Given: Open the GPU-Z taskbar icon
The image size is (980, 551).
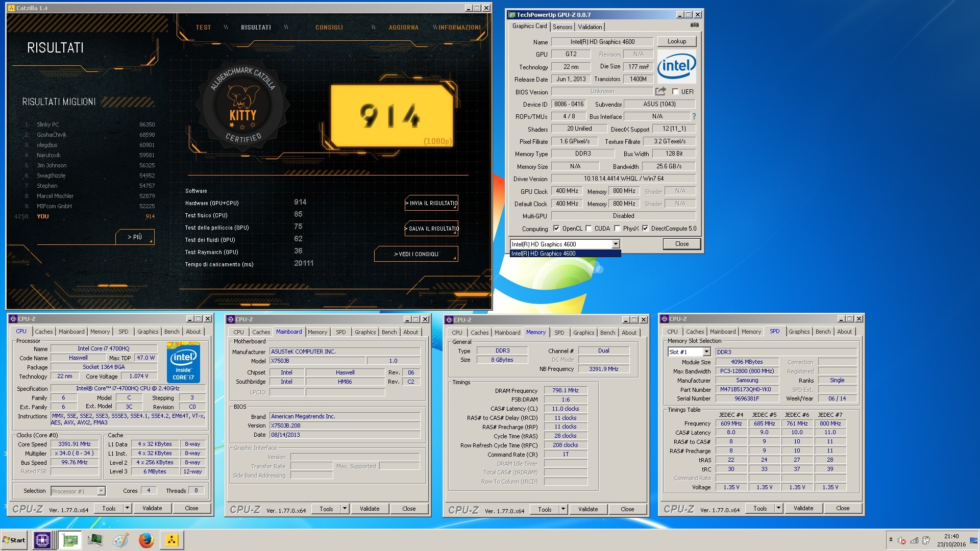Looking at the screenshot, I should click(70, 540).
